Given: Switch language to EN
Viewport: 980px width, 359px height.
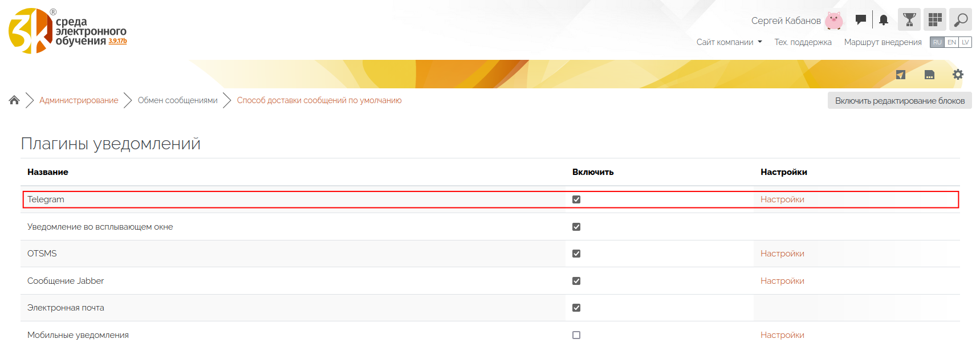Looking at the screenshot, I should (x=951, y=42).
